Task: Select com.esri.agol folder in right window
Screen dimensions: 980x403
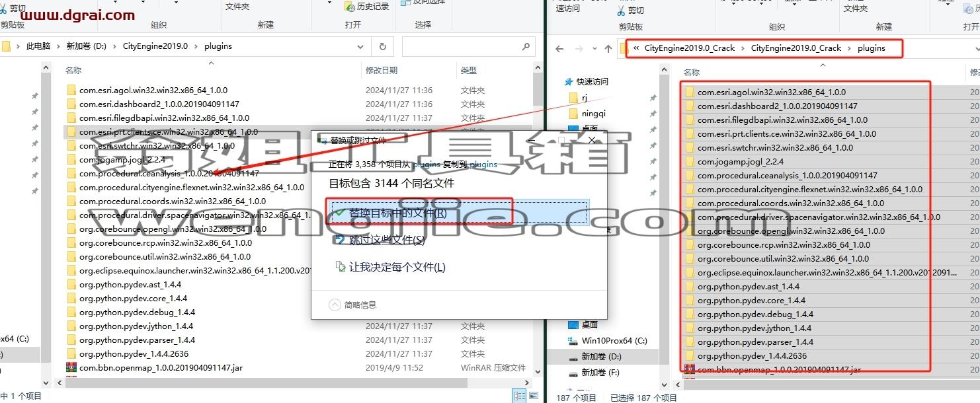Action: pos(772,92)
